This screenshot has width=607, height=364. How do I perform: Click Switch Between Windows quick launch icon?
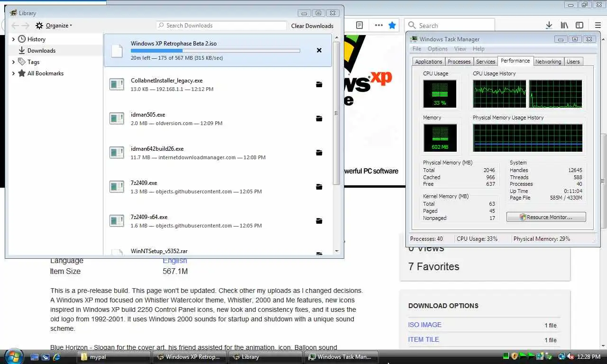pos(46,357)
